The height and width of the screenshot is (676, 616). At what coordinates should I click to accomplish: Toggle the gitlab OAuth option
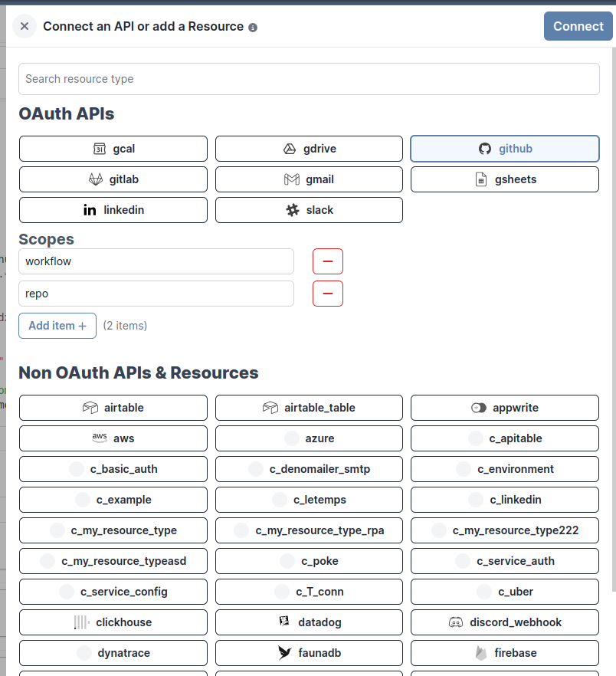click(113, 179)
